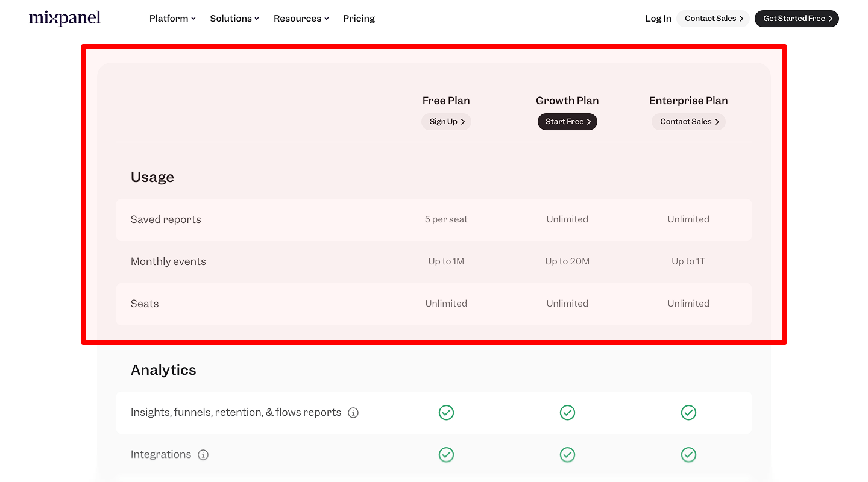Screen dimensions: 868x482
Task: Open the Integrations info icon
Action: point(203,455)
